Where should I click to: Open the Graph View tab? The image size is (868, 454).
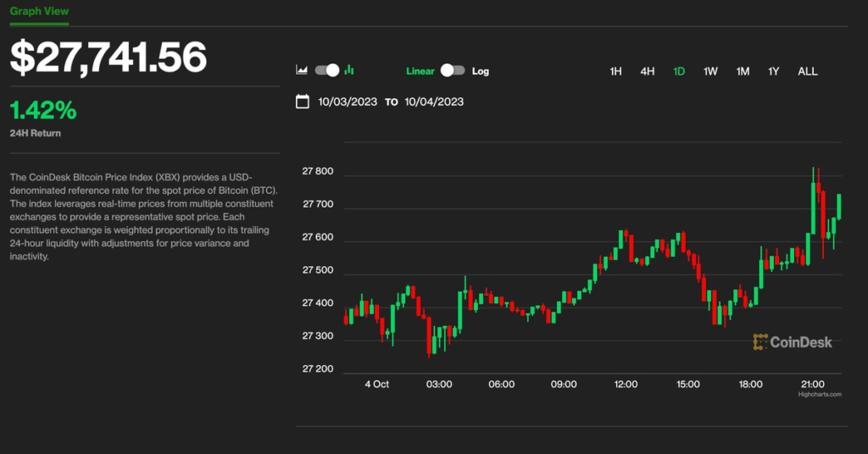(40, 12)
